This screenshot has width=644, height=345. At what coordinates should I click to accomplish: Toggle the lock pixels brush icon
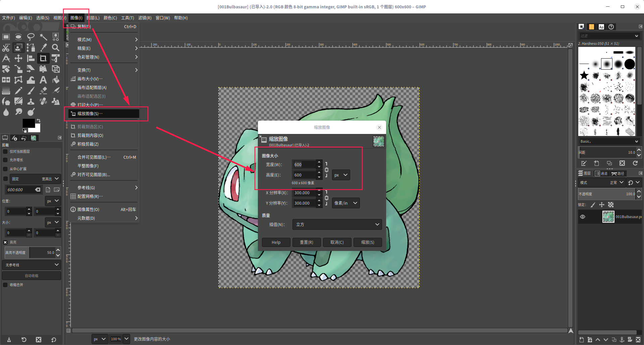click(x=593, y=205)
